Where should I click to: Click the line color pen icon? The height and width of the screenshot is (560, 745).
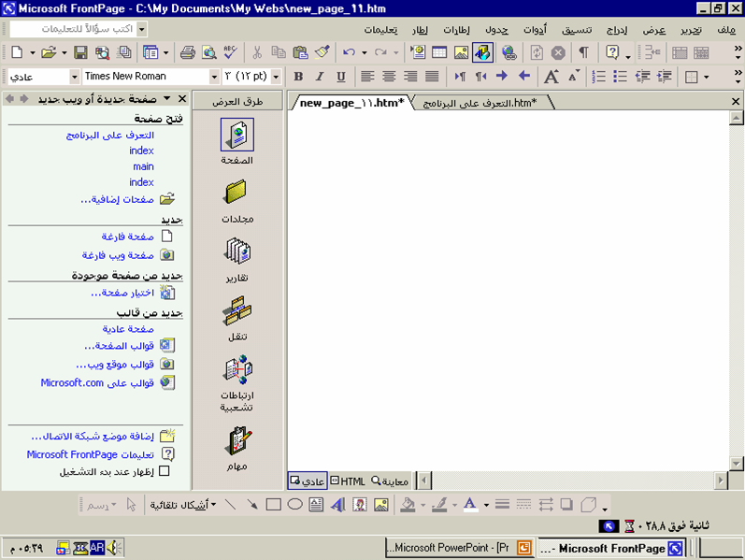[x=439, y=505]
